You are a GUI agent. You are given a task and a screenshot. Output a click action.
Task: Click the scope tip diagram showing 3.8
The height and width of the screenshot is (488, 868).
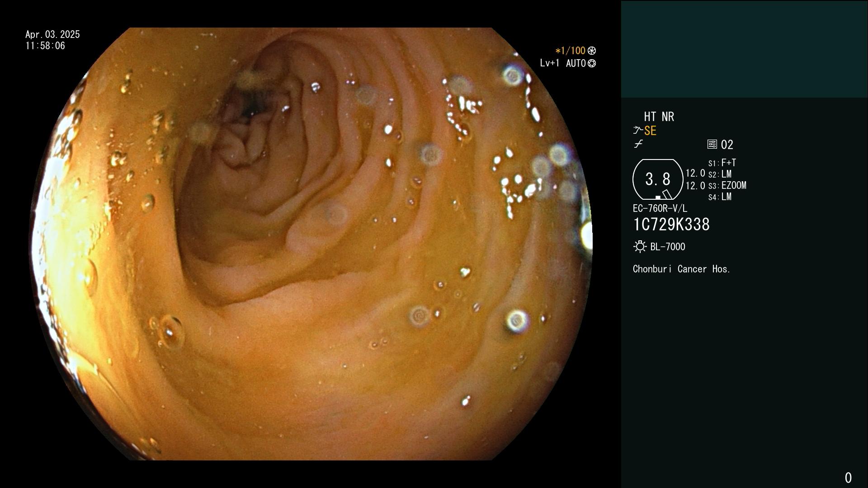click(x=657, y=179)
